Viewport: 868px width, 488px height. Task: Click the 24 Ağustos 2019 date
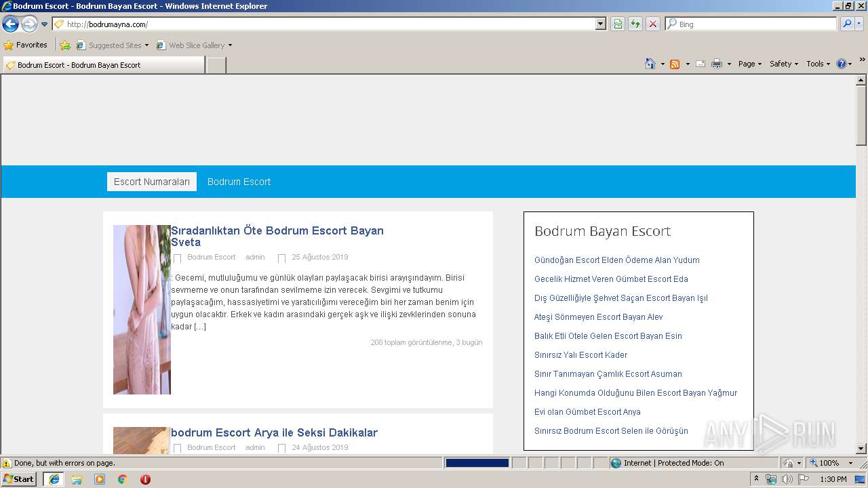[319, 447]
